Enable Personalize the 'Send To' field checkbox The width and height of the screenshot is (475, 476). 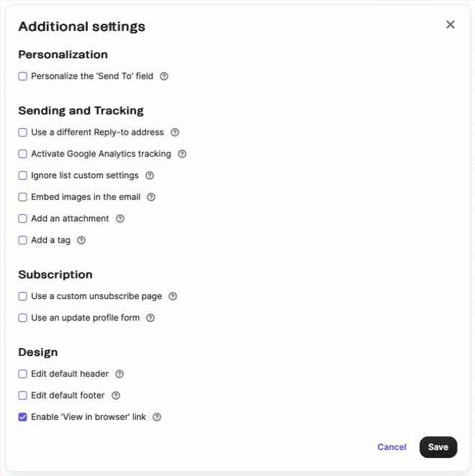[x=23, y=76]
